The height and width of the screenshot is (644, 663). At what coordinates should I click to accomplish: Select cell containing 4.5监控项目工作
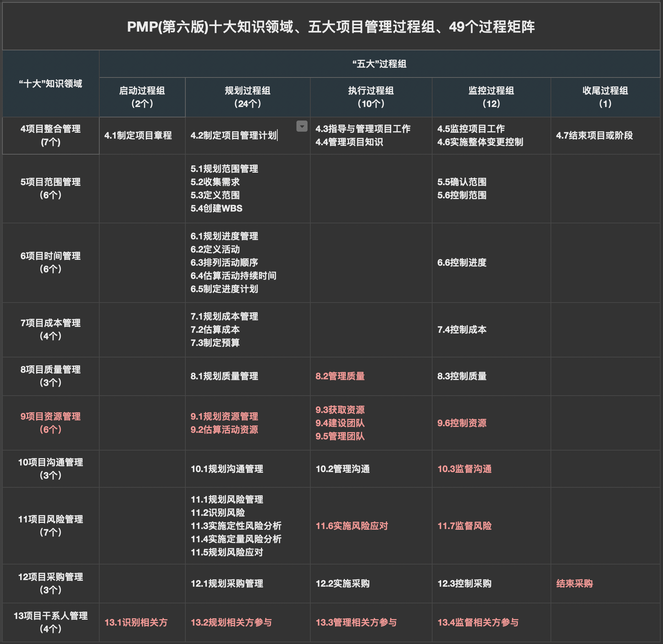coord(491,135)
